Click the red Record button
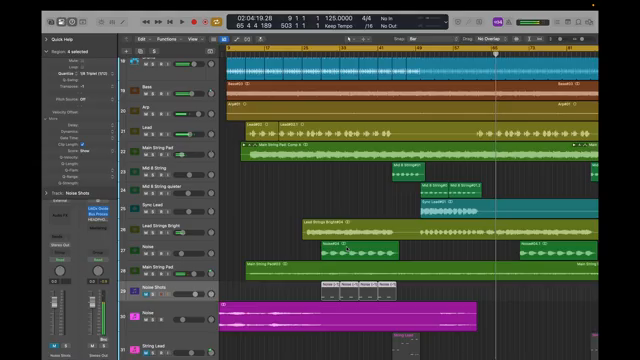The height and width of the screenshot is (360, 640). (194, 22)
